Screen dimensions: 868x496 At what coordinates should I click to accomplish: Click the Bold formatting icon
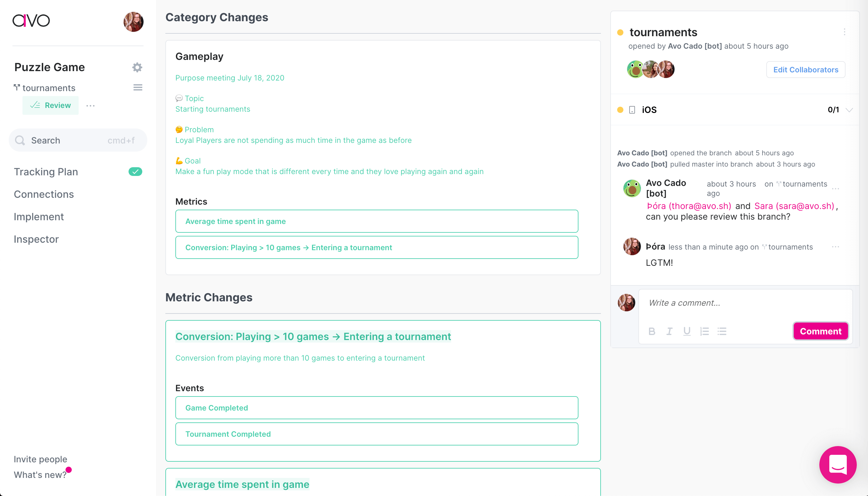click(x=652, y=331)
